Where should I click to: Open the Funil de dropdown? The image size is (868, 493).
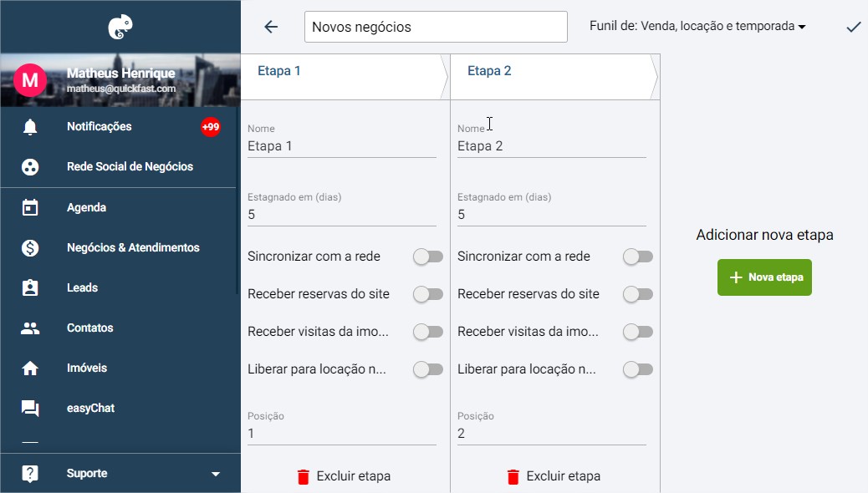coord(697,26)
